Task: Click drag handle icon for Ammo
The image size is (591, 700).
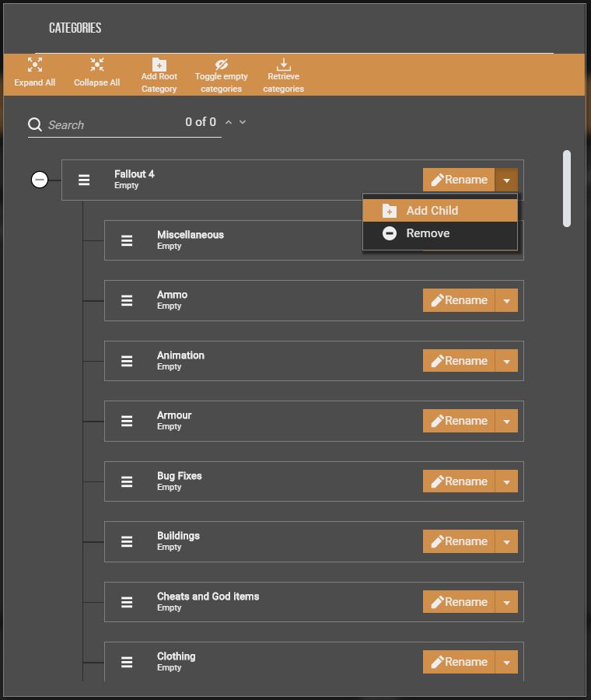Action: coord(127,300)
